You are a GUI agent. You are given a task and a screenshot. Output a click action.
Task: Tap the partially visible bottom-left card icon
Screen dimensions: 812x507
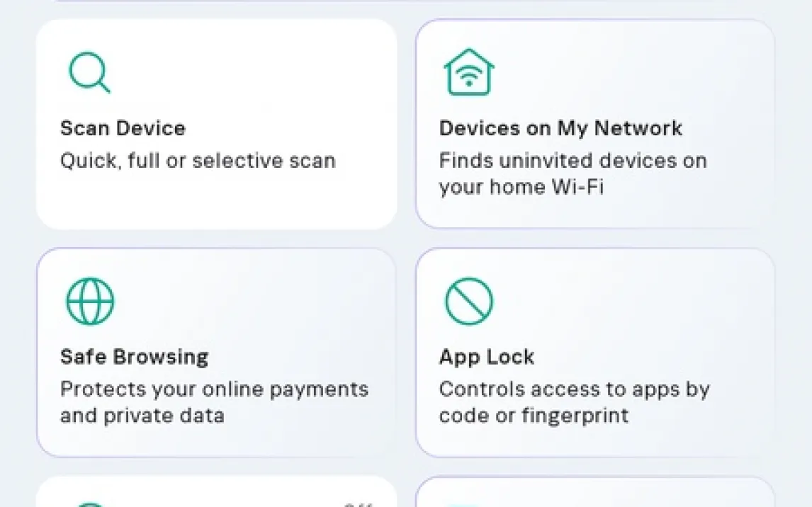coord(89,502)
